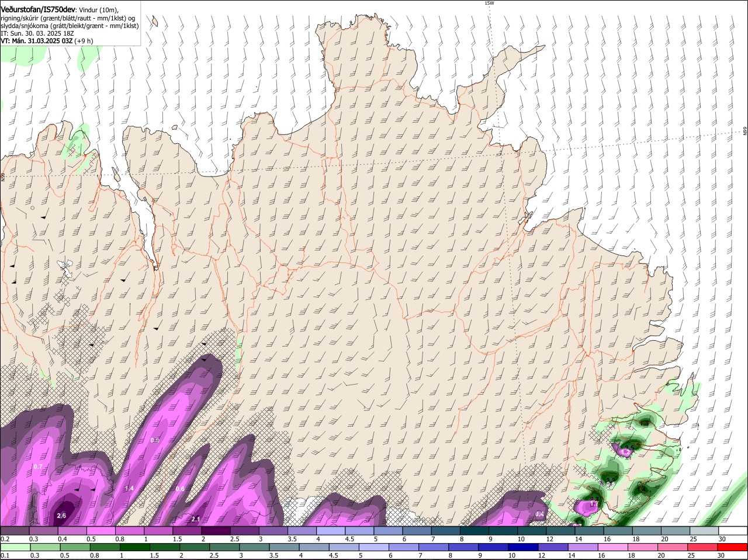Click the 'IT: Sun. 30. 03. 2025 18Z' line
The width and height of the screenshot is (748, 560).
(37, 33)
